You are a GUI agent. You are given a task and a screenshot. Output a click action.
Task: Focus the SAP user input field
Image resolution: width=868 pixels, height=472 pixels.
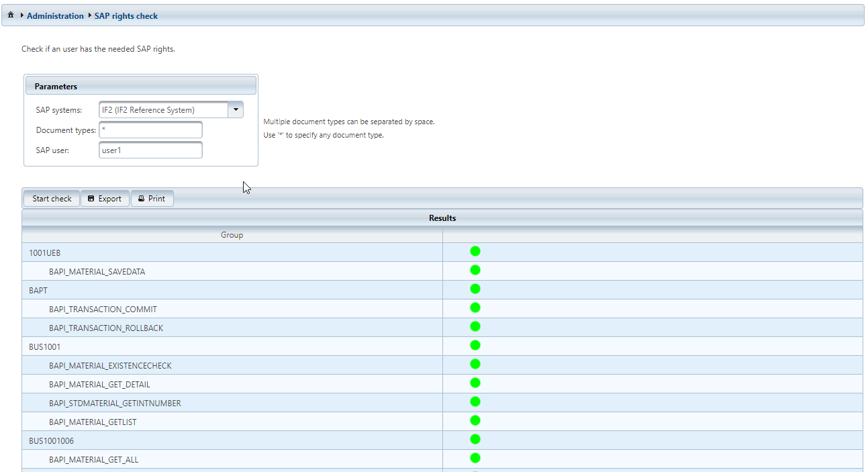tap(150, 150)
